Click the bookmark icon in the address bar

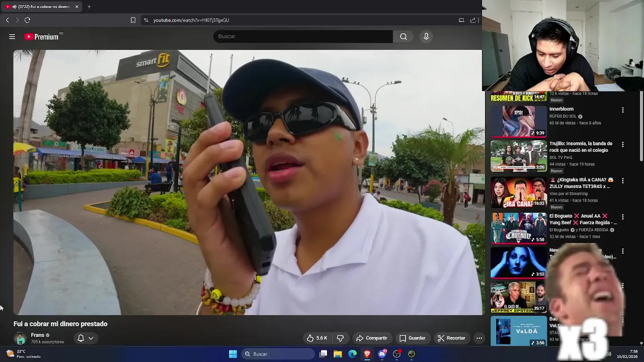click(x=133, y=20)
